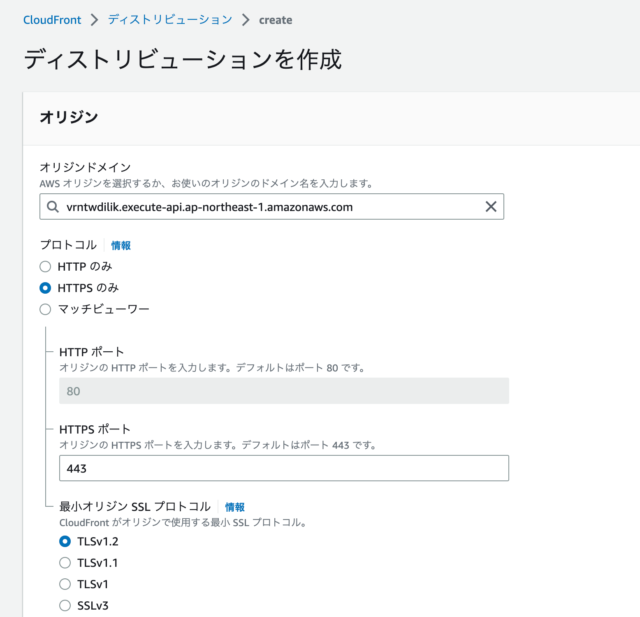Click the create breadcrumb item
The width and height of the screenshot is (640, 617).
pyautogui.click(x=276, y=20)
